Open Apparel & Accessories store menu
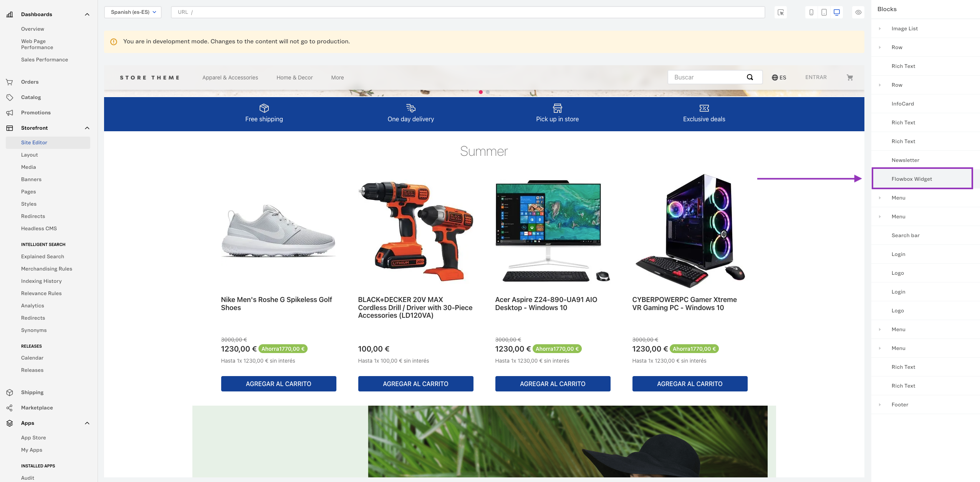Screen dimensions: 980x482 pyautogui.click(x=230, y=78)
